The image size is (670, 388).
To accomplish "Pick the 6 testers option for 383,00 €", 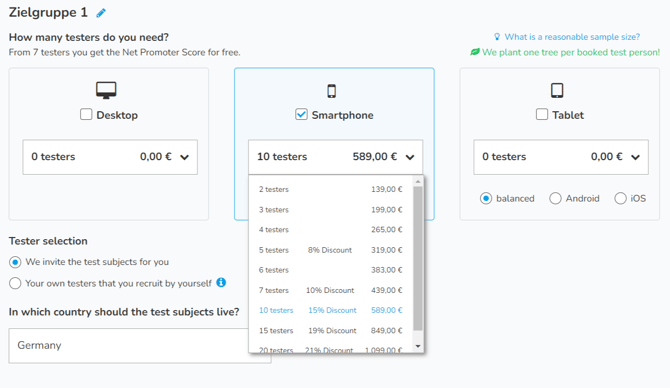I will 331,270.
